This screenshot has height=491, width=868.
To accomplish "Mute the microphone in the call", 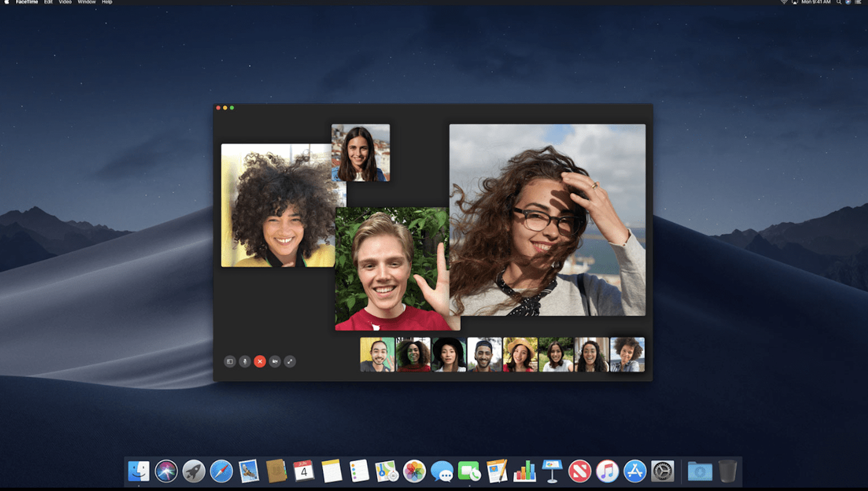I will point(245,361).
